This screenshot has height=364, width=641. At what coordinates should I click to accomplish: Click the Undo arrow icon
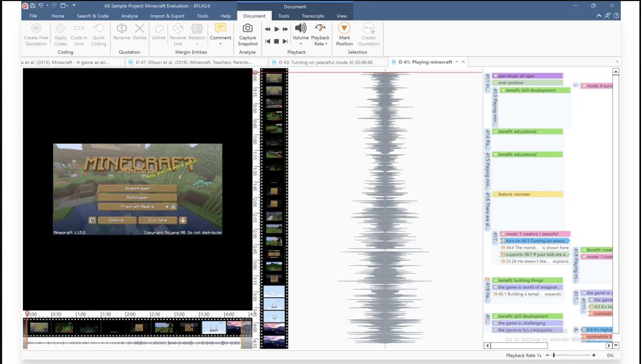(41, 6)
